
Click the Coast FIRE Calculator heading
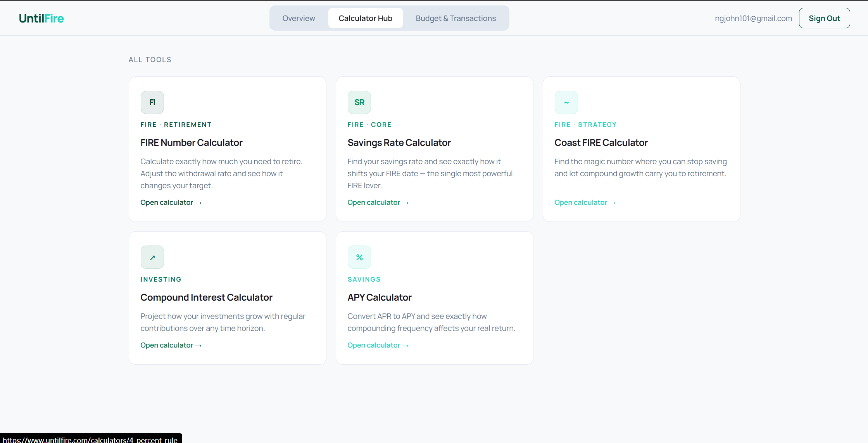click(601, 143)
